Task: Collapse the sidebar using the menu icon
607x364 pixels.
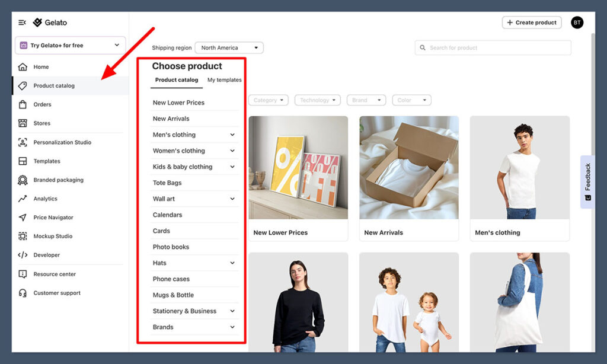Action: click(23, 23)
